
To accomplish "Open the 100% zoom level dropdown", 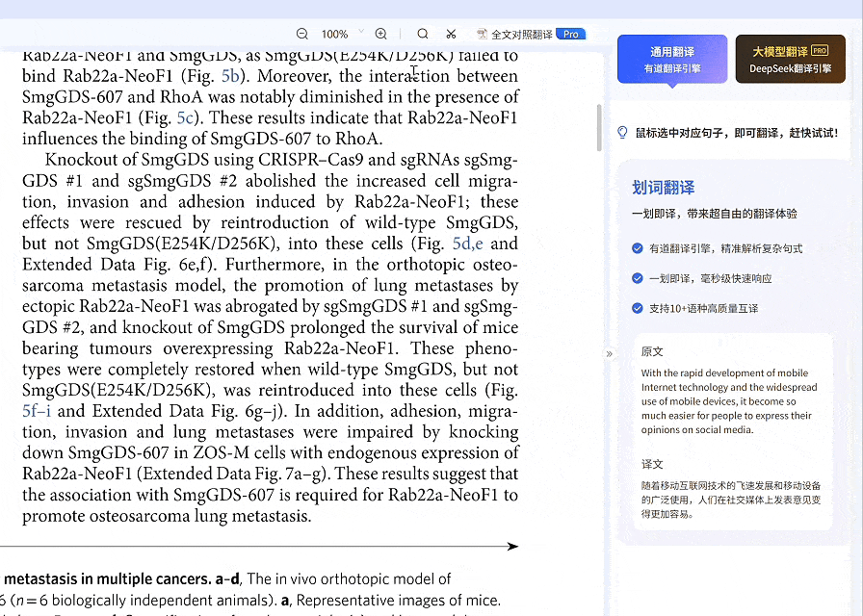I will [x=361, y=32].
